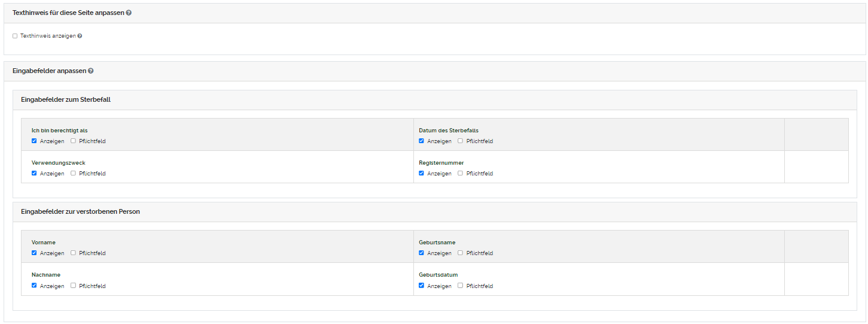This screenshot has height=324, width=868.
Task: Check Pflichtfeld for Registernummer
Action: [460, 173]
